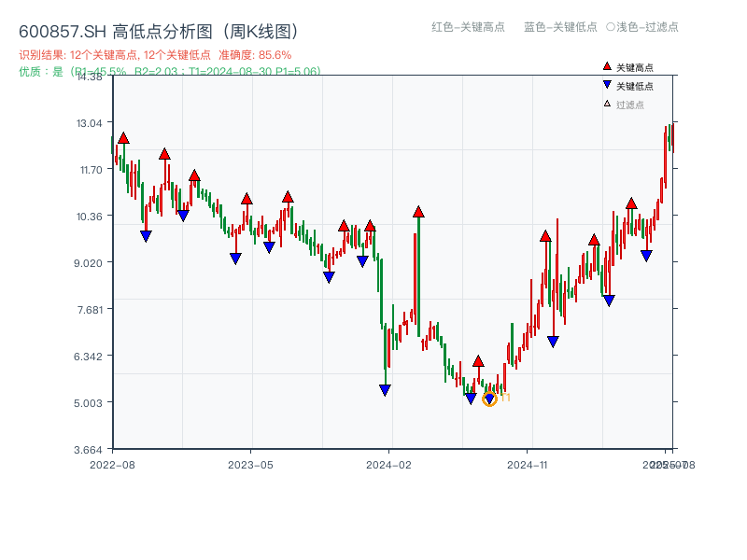Click the red 识别结果 summary line
The image size is (747, 560).
155,55
